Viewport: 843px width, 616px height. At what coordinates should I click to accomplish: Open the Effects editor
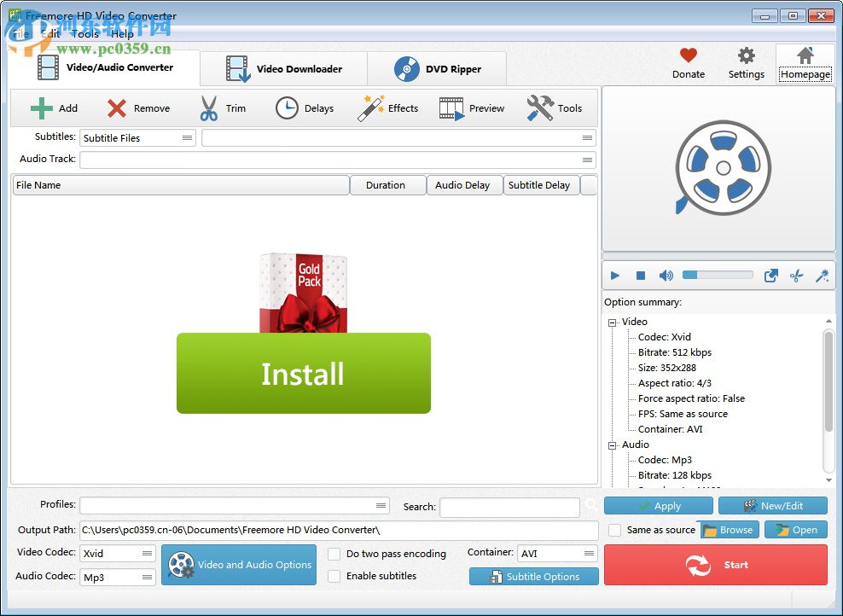388,108
